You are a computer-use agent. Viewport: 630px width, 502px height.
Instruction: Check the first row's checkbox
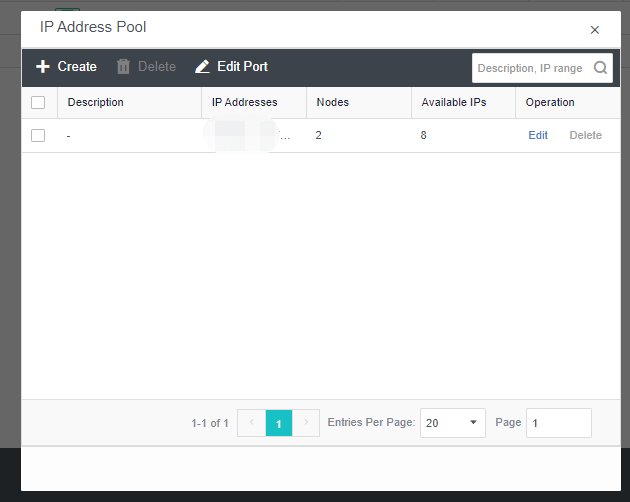click(38, 135)
